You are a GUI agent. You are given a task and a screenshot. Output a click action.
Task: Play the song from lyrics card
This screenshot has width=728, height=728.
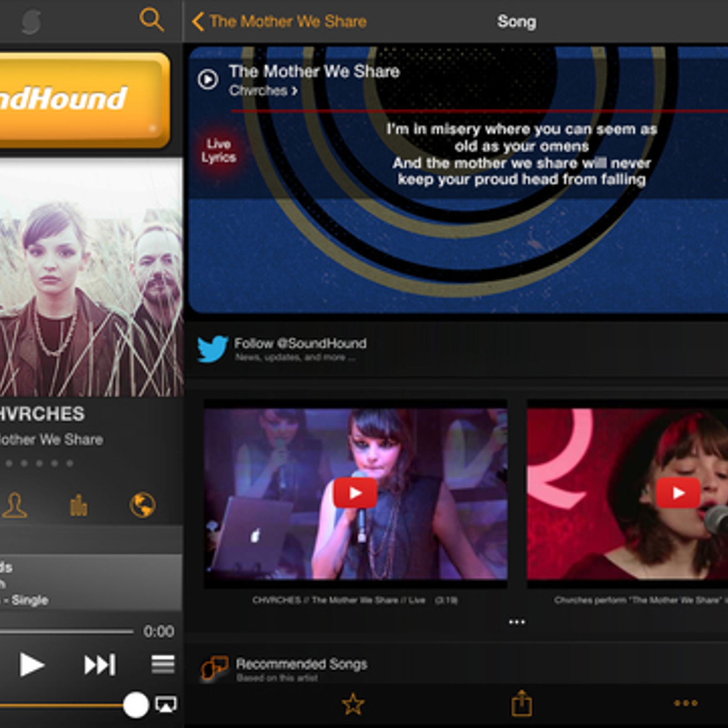click(208, 80)
